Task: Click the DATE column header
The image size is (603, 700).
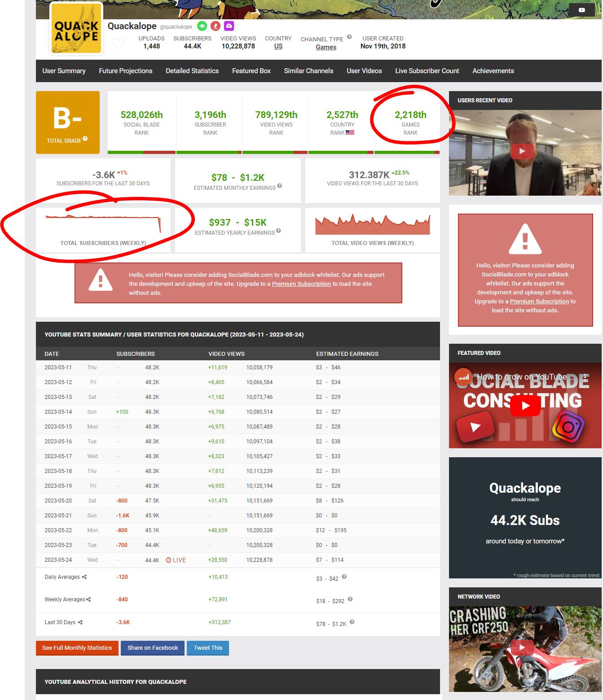Action: [52, 354]
